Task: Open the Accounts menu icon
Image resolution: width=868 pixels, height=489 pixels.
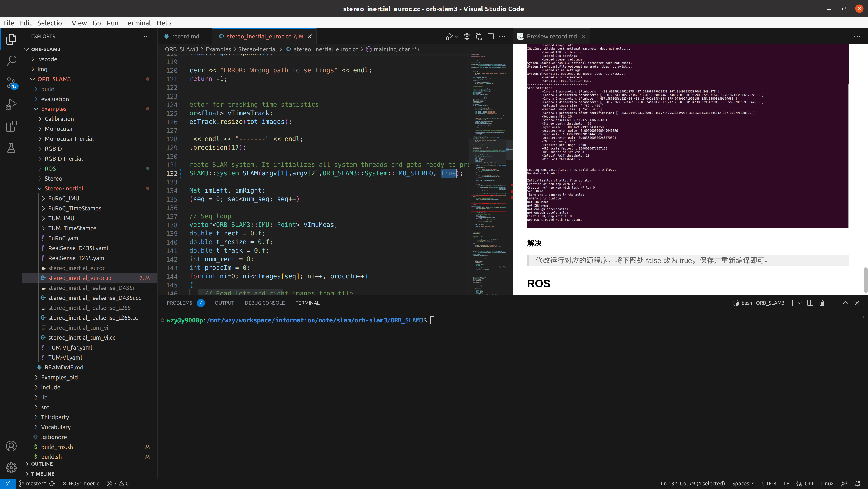Action: [x=11, y=446]
